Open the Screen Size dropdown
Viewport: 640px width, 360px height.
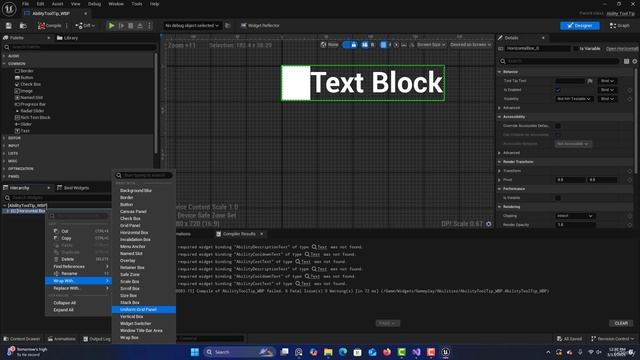(431, 45)
